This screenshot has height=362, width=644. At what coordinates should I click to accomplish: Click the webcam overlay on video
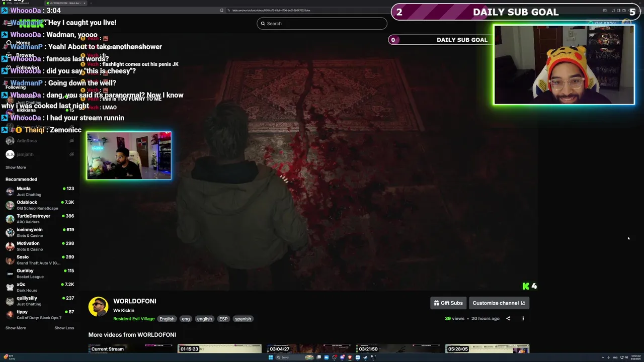[129, 155]
